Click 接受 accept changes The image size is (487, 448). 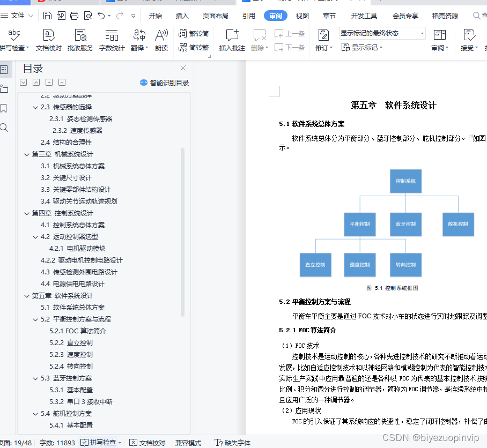coord(469,40)
